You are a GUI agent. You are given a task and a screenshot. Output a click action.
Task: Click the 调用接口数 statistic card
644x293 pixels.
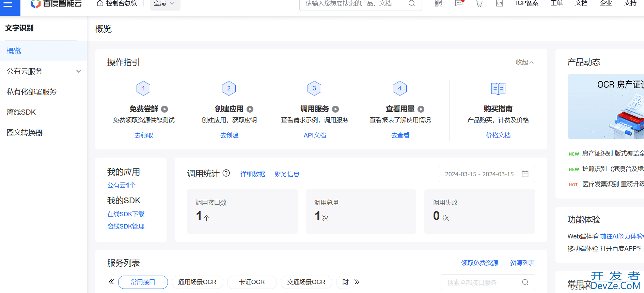[242, 211]
